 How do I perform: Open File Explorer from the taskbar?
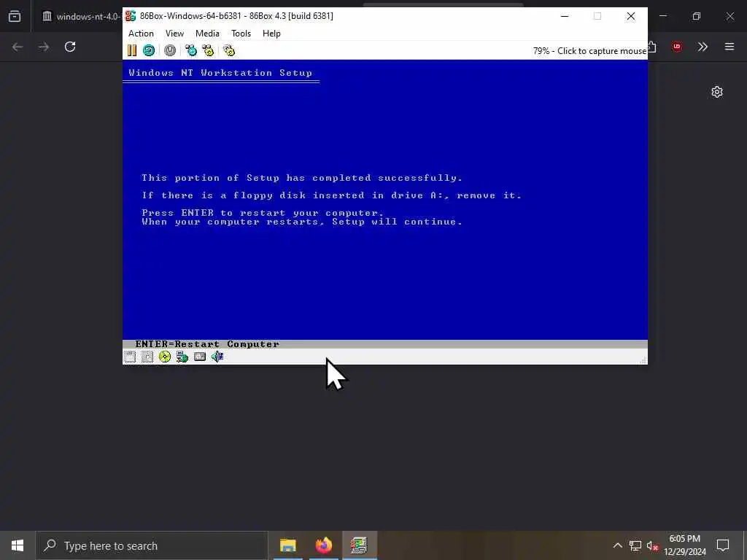tap(287, 545)
